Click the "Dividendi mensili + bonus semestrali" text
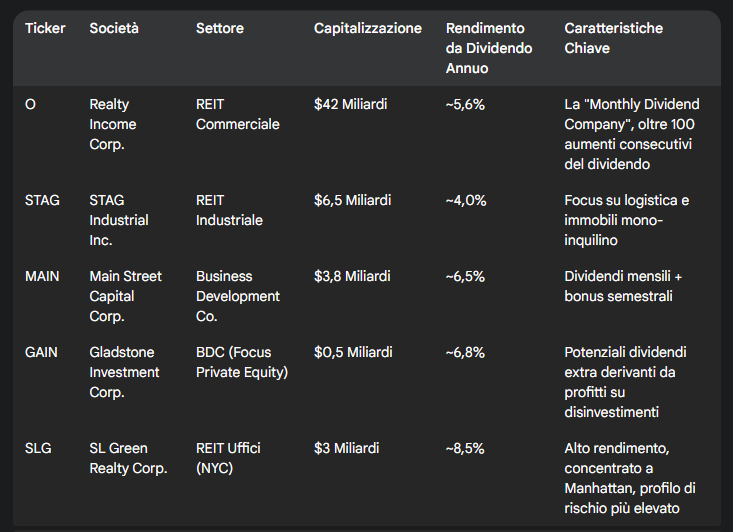 [x=618, y=286]
